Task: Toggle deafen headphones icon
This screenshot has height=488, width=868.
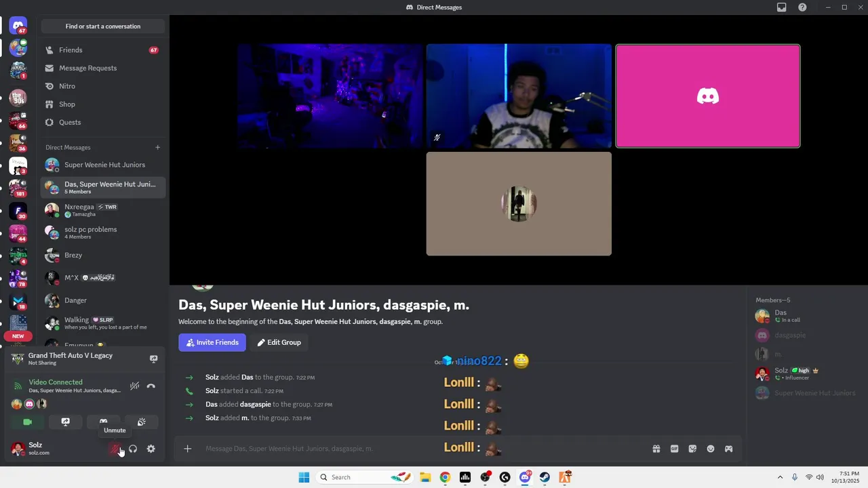Action: pos(133,449)
